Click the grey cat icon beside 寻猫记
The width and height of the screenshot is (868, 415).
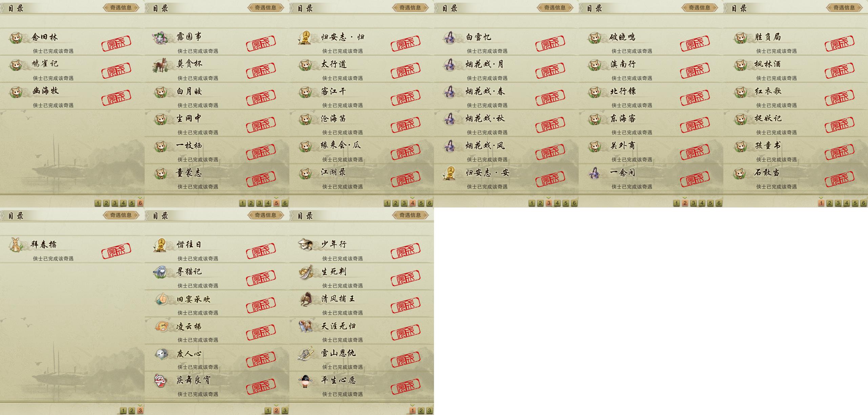[161, 272]
